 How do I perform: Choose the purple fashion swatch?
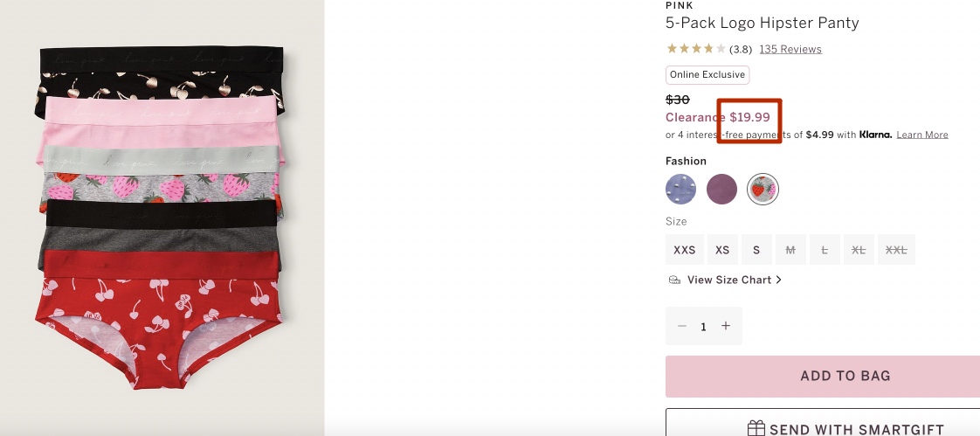(x=721, y=189)
